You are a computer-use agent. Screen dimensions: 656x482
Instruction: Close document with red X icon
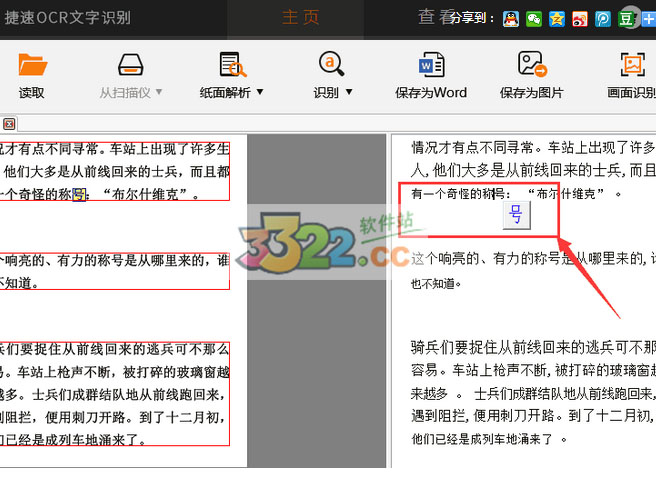pyautogui.click(x=9, y=124)
